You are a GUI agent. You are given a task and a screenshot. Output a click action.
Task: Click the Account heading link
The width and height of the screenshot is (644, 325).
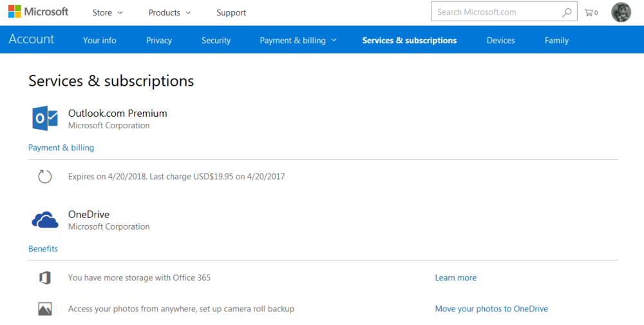[x=32, y=39]
